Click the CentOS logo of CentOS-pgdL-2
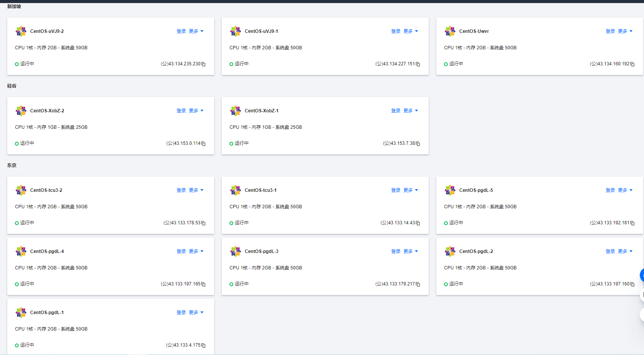 point(450,251)
